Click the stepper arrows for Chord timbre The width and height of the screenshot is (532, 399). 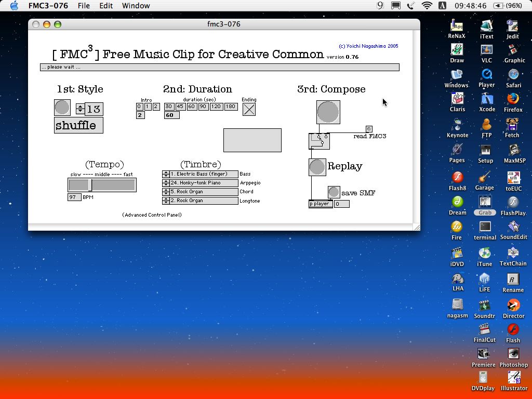(166, 192)
